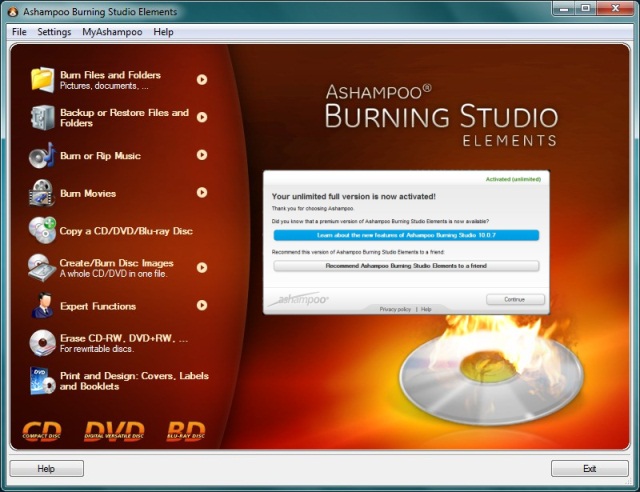Screen dimensions: 640x492
Task: Expand the Burn Movies arrow
Action: (202, 192)
